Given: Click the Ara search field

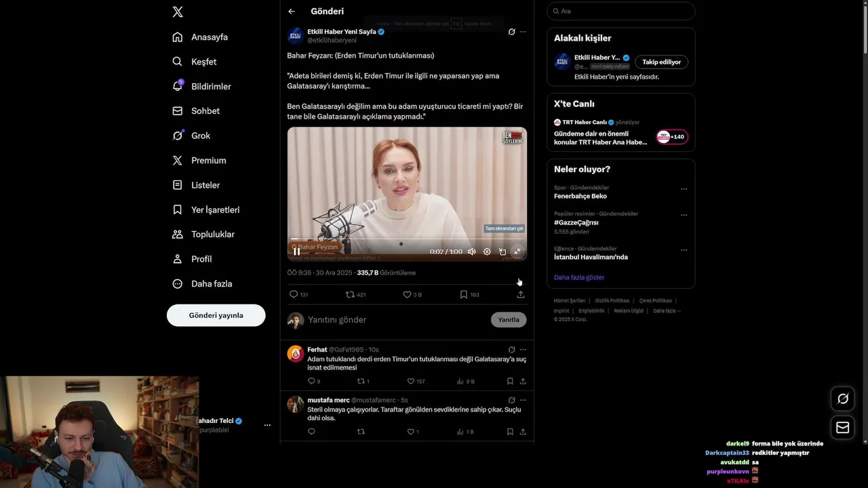Looking at the screenshot, I should (x=621, y=11).
